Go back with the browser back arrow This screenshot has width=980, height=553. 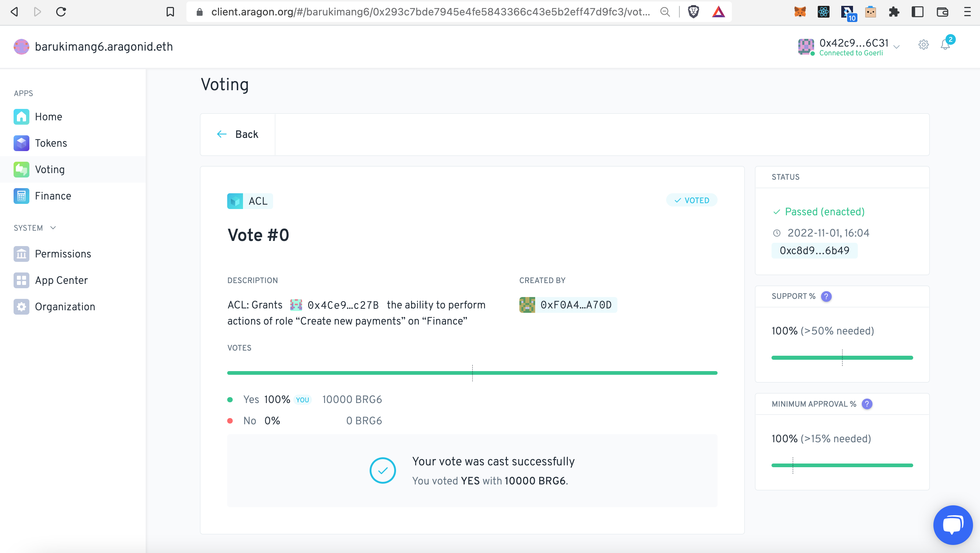pyautogui.click(x=14, y=12)
